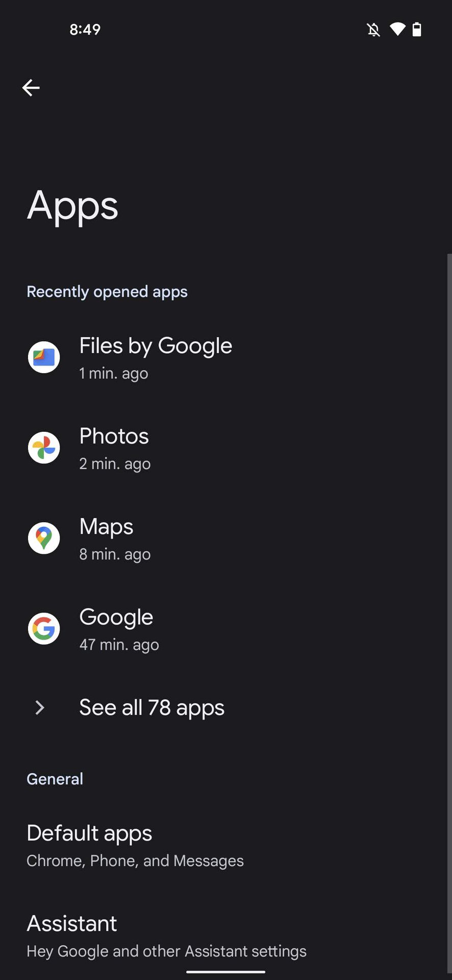Open the Photos app info entry

(114, 448)
